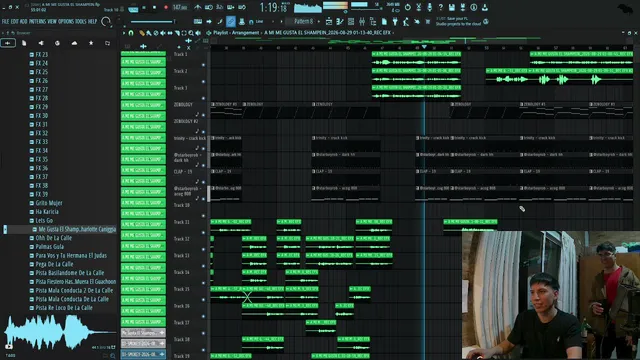The height and width of the screenshot is (360, 640).
Task: Select the playlist pencil draw tool
Action: (x=142, y=33)
